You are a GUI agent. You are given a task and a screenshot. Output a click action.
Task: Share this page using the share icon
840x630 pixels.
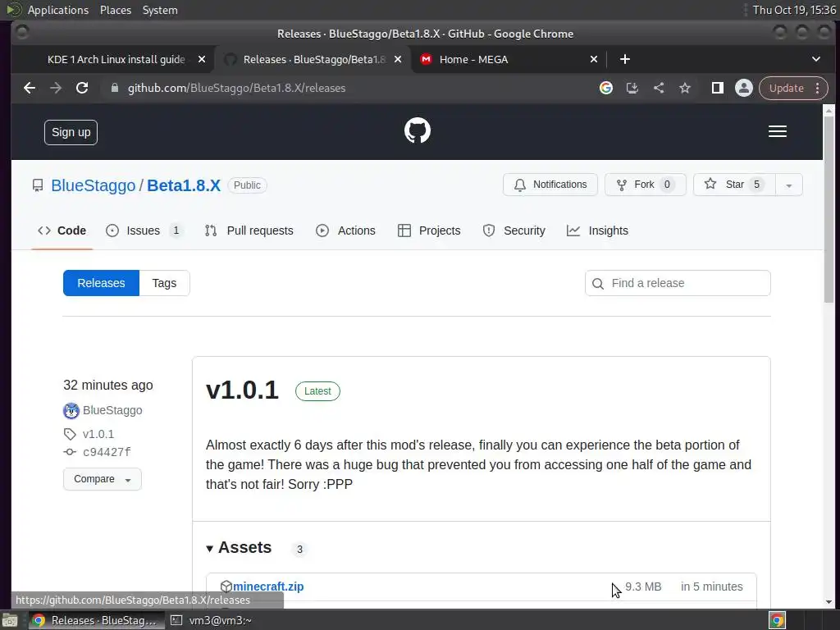pyautogui.click(x=659, y=88)
